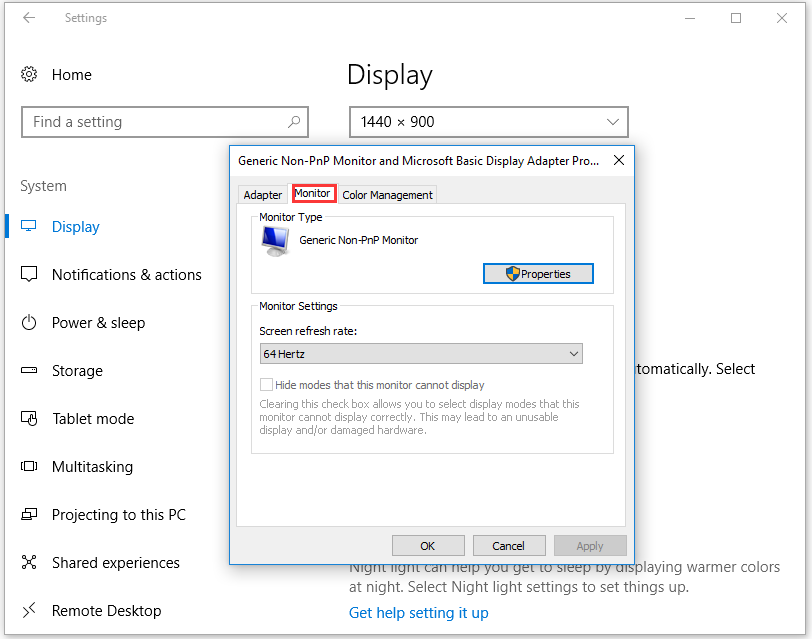Click Cancel in the monitor dialog
This screenshot has width=812, height=639.
509,546
